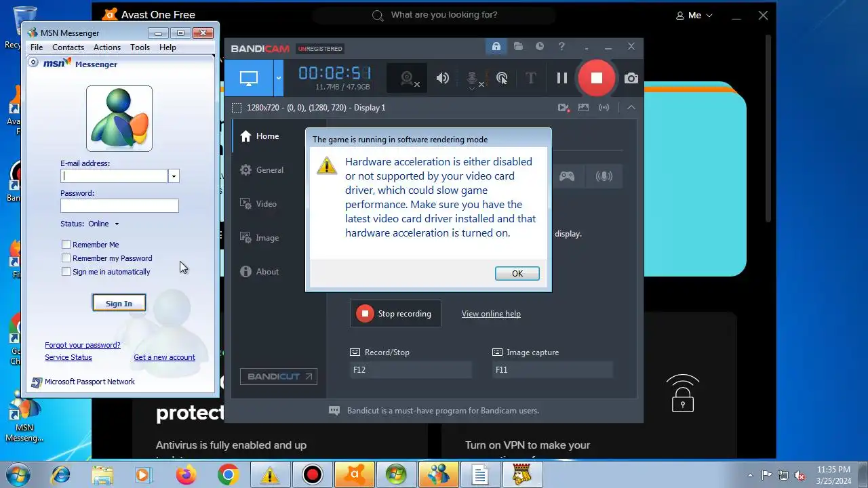868x488 pixels.
Task: Click the Sign In button
Action: coord(119,304)
